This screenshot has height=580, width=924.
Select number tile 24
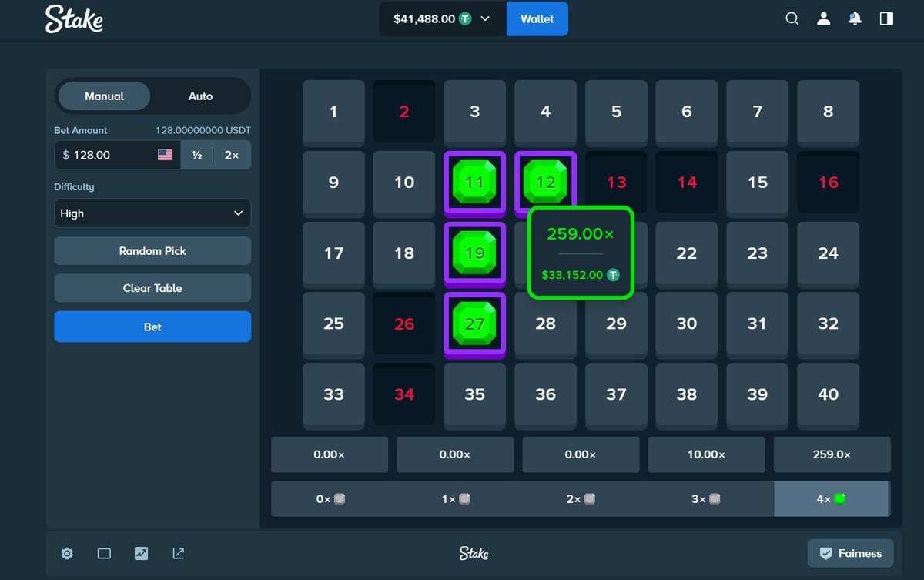click(828, 253)
